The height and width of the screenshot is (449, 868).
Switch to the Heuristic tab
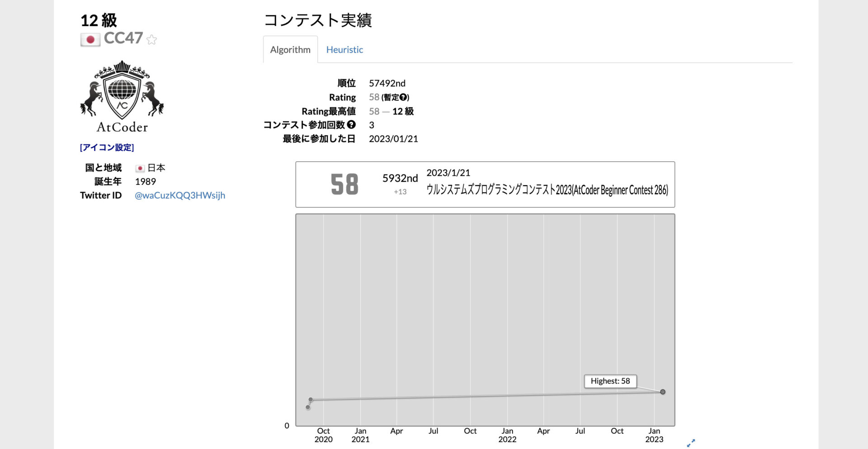tap(344, 49)
